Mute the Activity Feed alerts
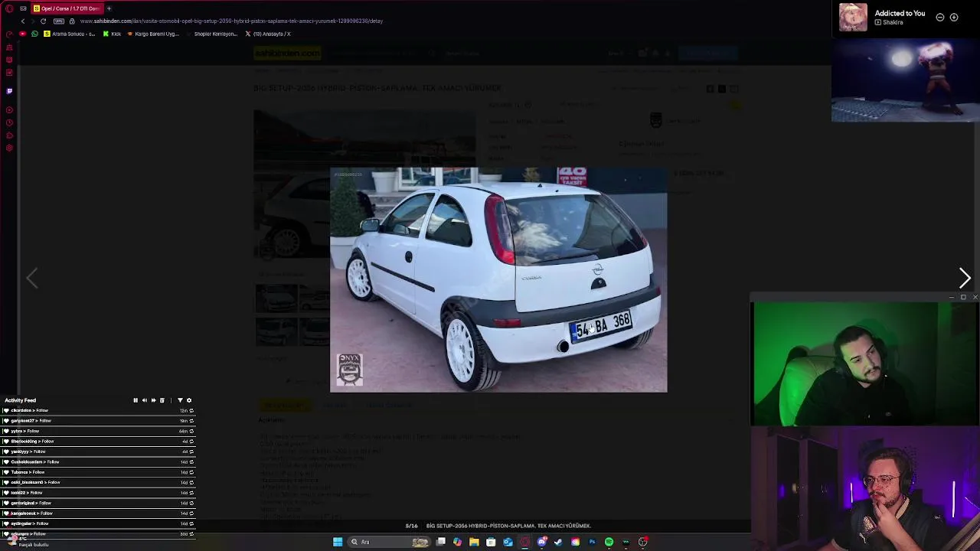This screenshot has width=980, height=551. [144, 400]
